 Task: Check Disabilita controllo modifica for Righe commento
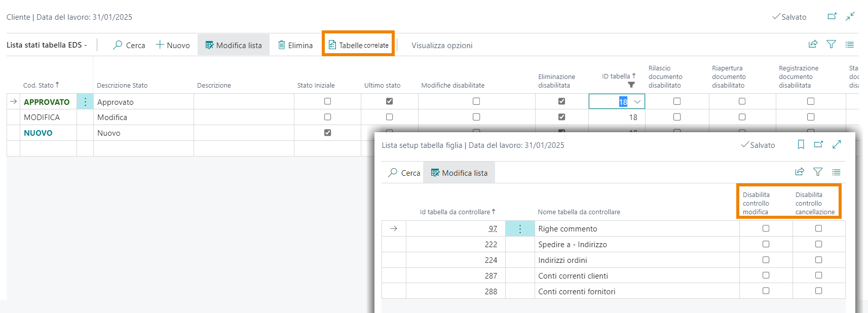tap(766, 228)
